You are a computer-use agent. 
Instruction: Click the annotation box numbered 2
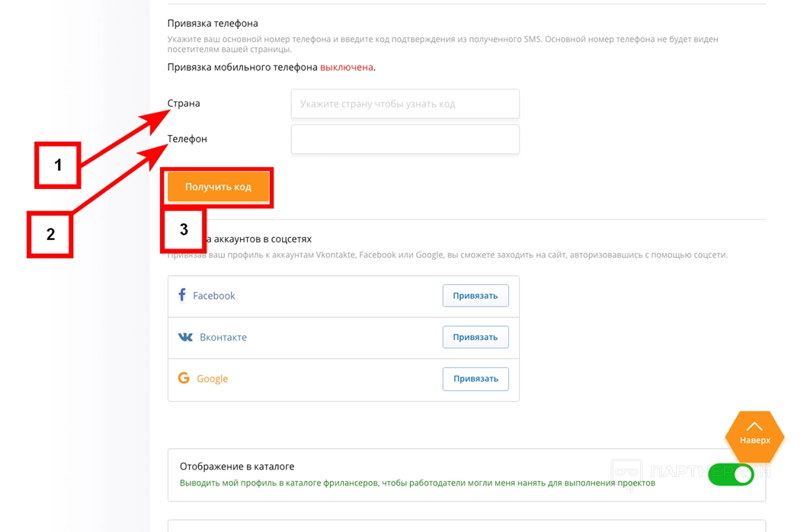click(50, 234)
